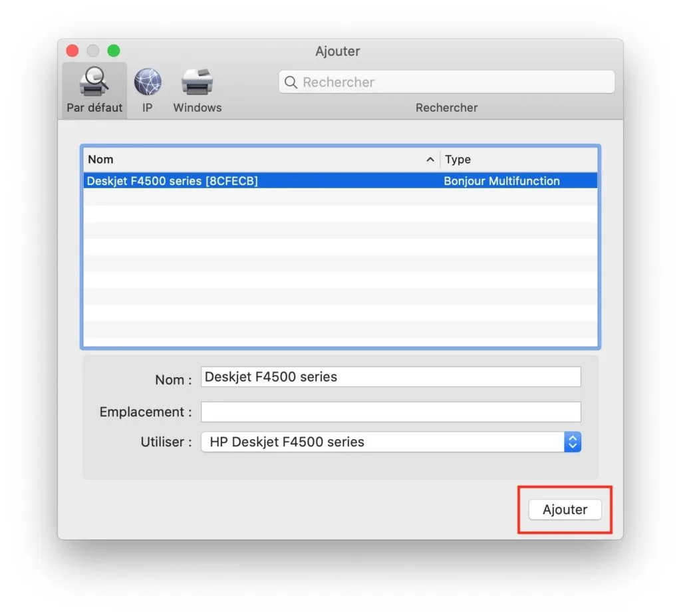
Task: Close the Ajouter window
Action: click(x=72, y=51)
